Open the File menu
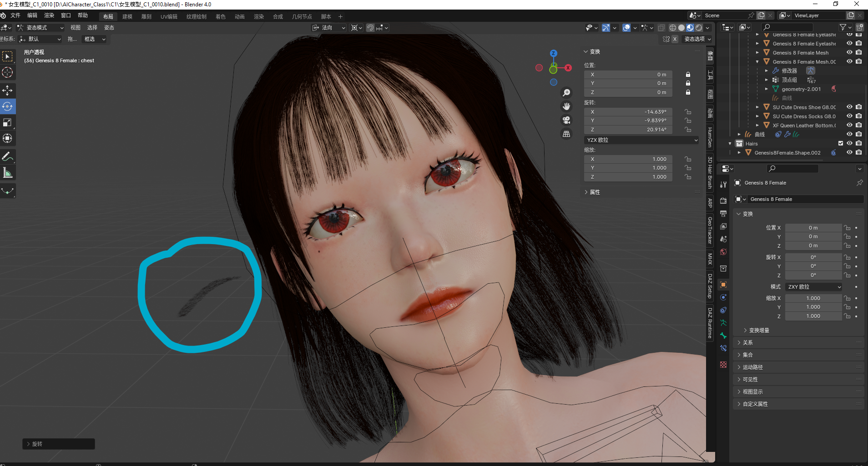The width and height of the screenshot is (868, 466). click(15, 15)
